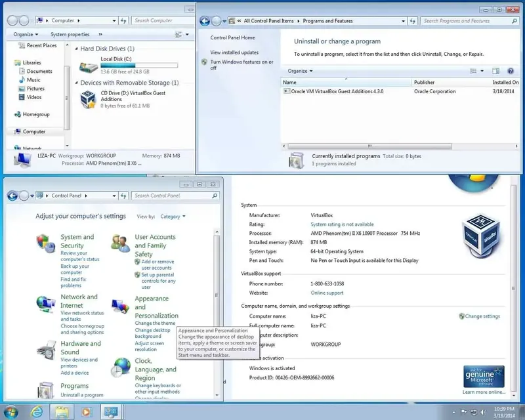This screenshot has width=525, height=420.
Task: Select Pictures library in navigation pane
Action: pos(35,89)
